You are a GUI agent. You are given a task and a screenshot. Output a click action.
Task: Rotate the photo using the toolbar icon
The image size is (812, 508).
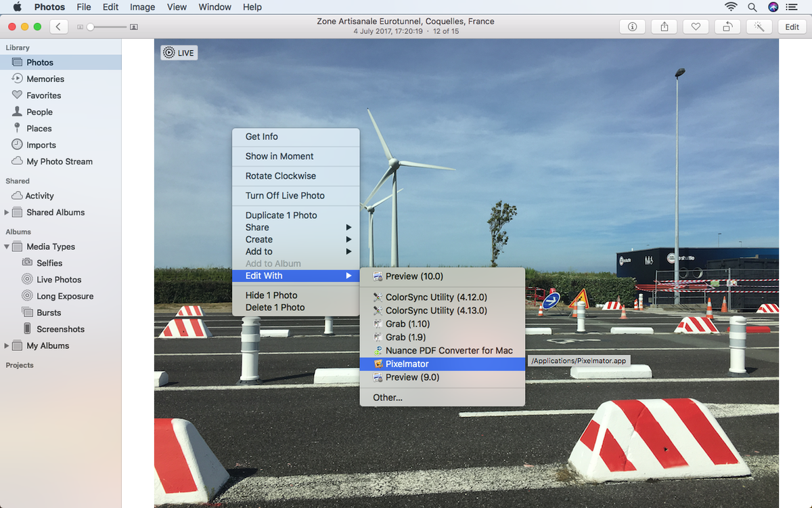point(727,26)
